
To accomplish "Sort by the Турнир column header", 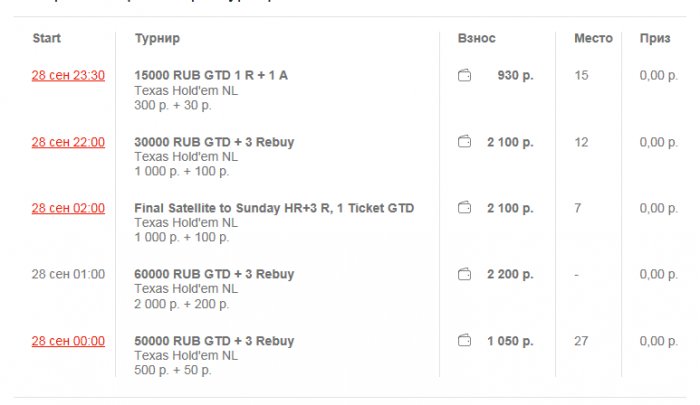I will click(x=157, y=39).
